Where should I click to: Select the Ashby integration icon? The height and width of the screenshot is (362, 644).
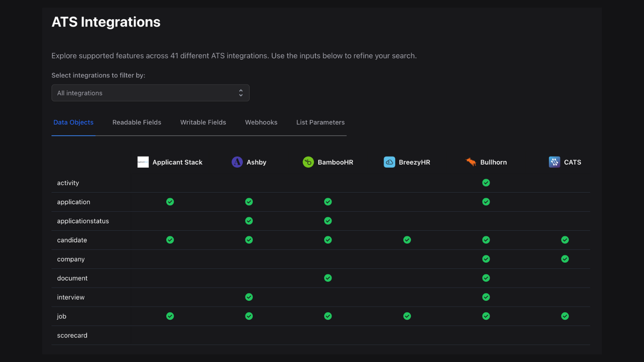tap(237, 162)
